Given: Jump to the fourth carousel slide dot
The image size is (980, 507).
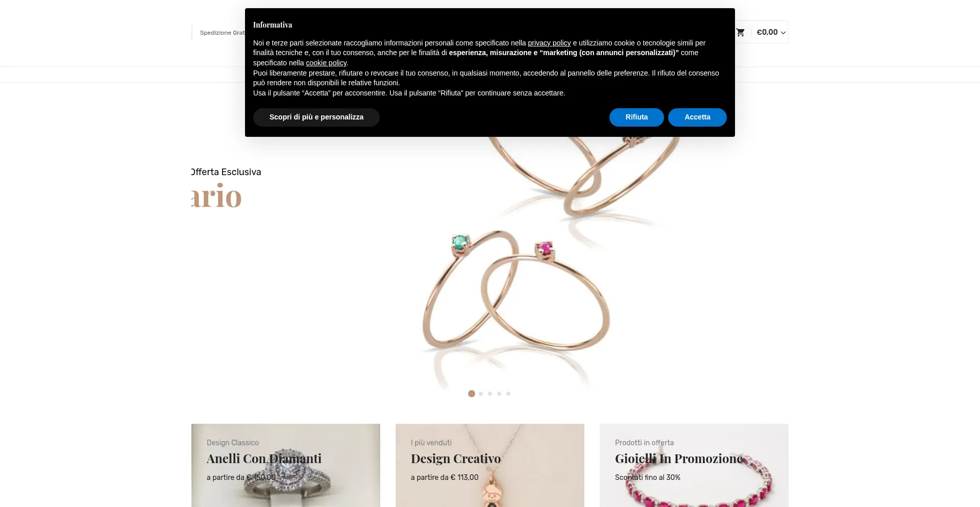Looking at the screenshot, I should pyautogui.click(x=499, y=394).
